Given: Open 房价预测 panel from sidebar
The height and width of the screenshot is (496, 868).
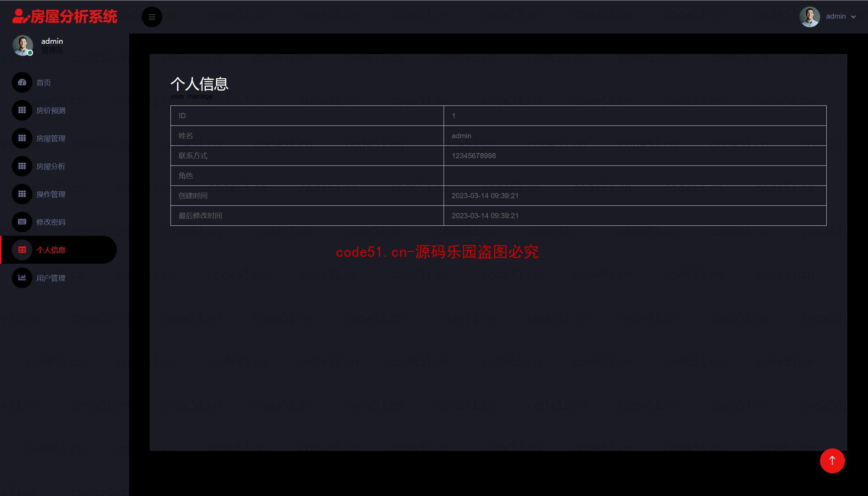Looking at the screenshot, I should tap(51, 110).
